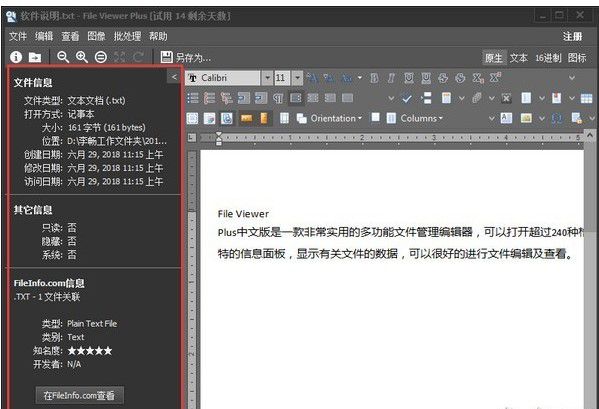The height and width of the screenshot is (409, 599).
Task: Click the 在FileInfo.com查看 button
Action: [x=79, y=395]
